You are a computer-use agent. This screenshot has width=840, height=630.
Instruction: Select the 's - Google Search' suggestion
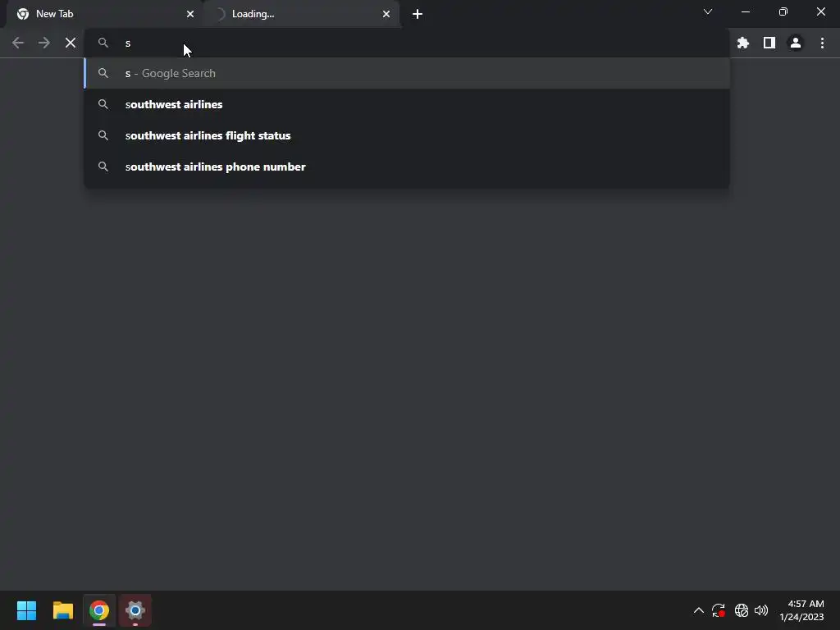[407, 73]
